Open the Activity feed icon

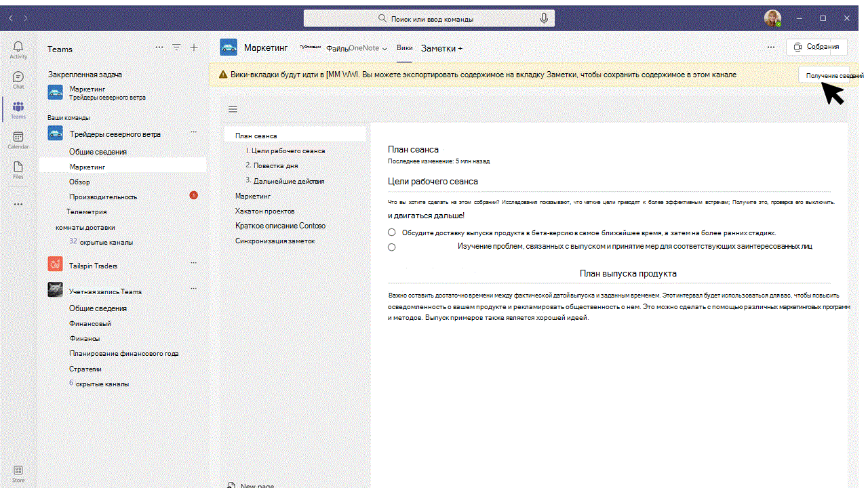point(18,49)
